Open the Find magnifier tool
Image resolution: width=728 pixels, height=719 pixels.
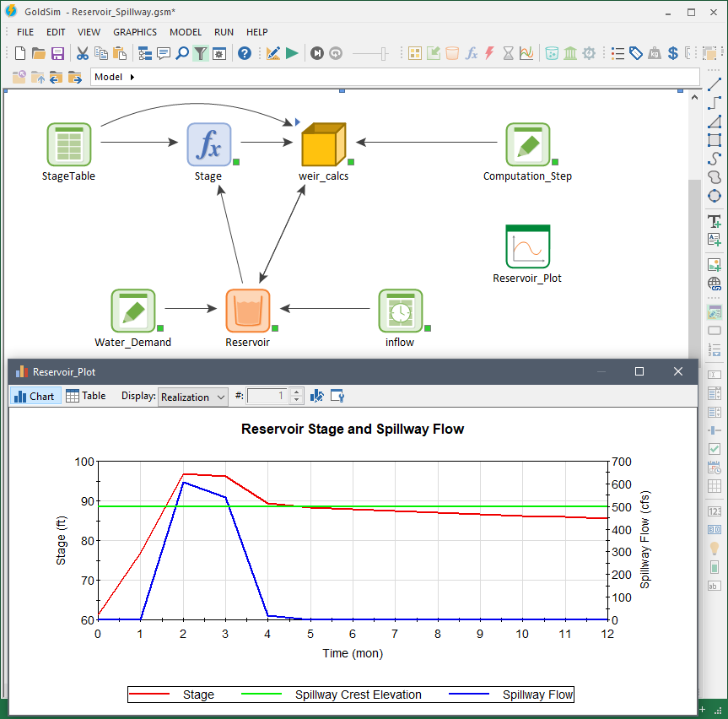coord(182,53)
